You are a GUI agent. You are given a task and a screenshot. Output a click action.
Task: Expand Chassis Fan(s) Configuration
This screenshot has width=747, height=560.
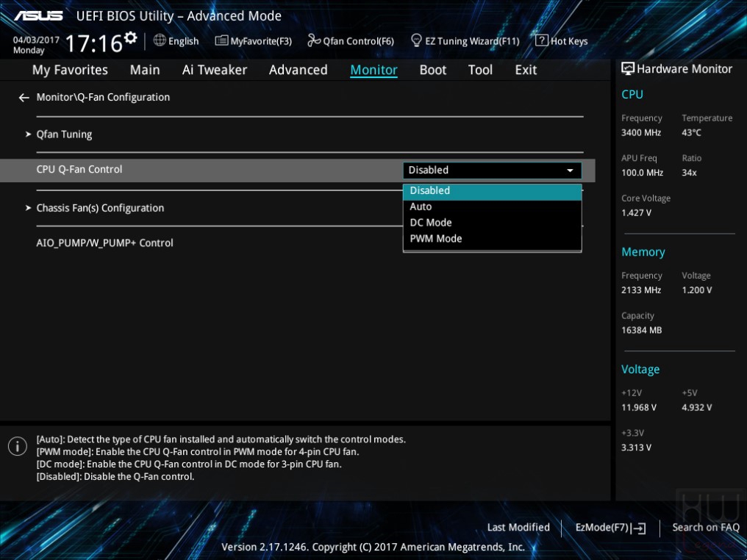point(100,208)
